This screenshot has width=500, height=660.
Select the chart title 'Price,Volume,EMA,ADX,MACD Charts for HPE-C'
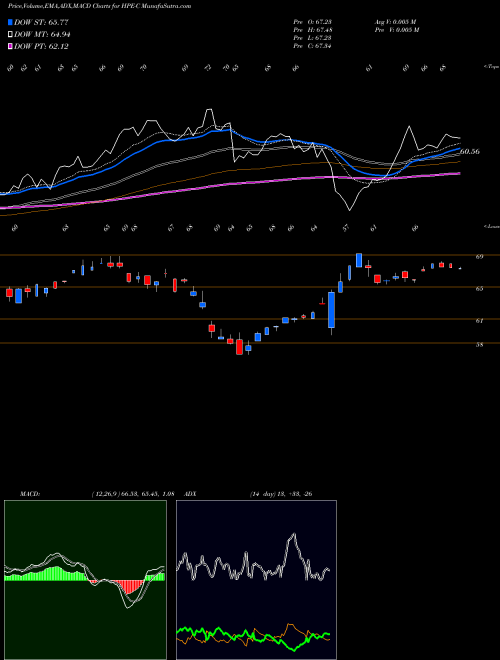pyautogui.click(x=74, y=6)
